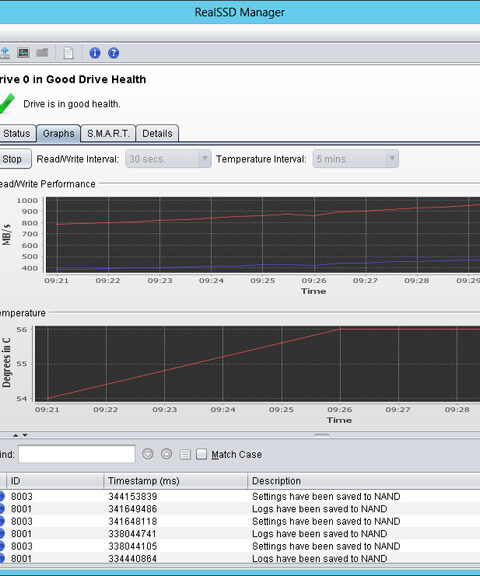
Task: Switch to the Details tab
Action: (157, 133)
